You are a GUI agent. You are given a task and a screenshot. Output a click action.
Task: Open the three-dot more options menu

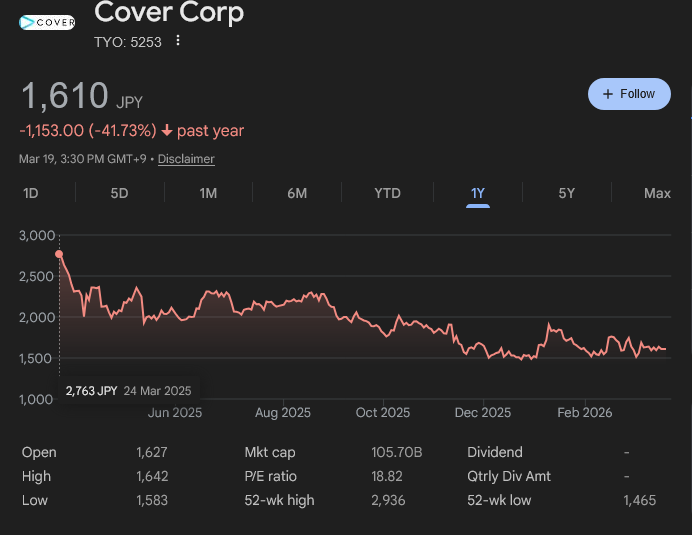tap(178, 41)
